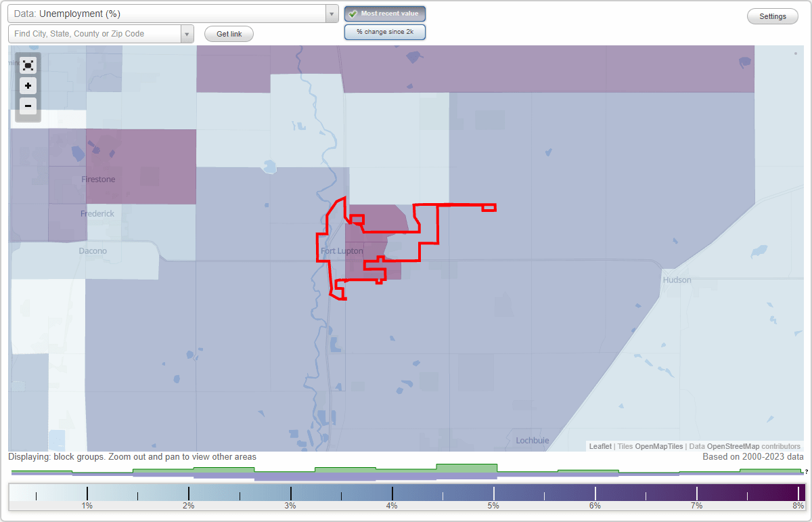The image size is (812, 522).
Task: Click the green checkmark on Most recent value
Action: (x=353, y=14)
